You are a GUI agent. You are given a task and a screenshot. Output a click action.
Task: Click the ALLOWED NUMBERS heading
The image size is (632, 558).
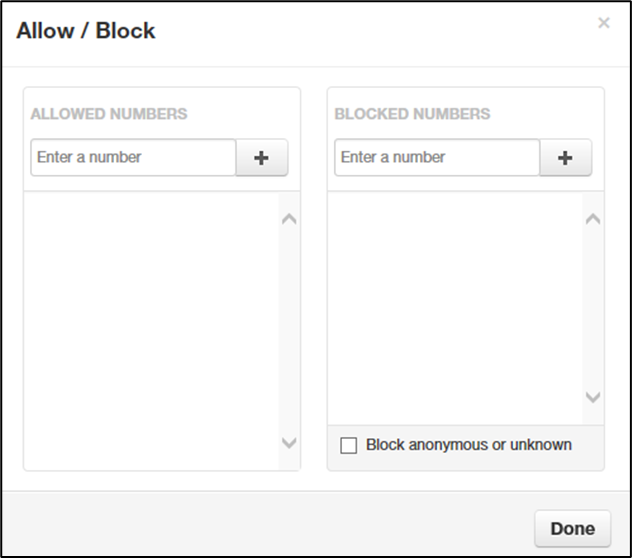pos(109,114)
